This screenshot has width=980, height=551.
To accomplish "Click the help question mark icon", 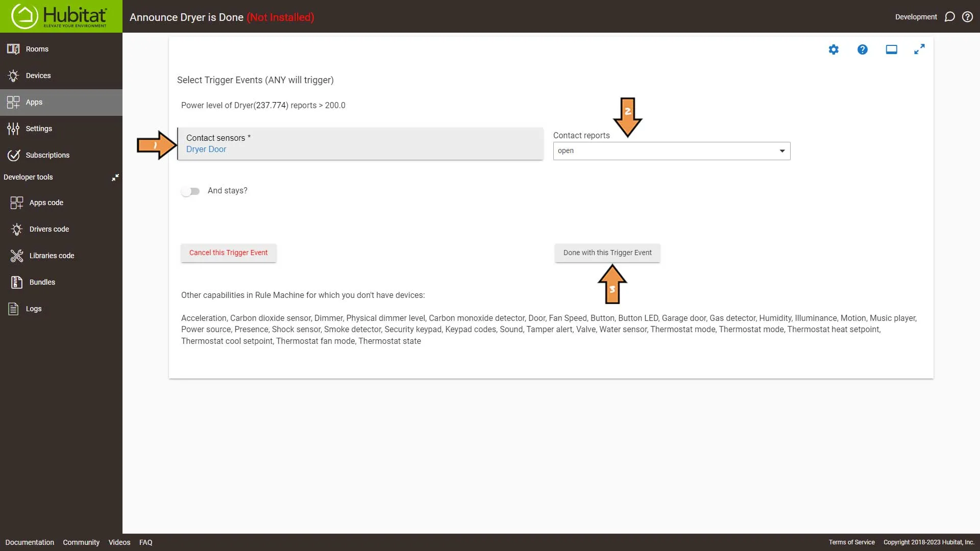I will click(862, 49).
